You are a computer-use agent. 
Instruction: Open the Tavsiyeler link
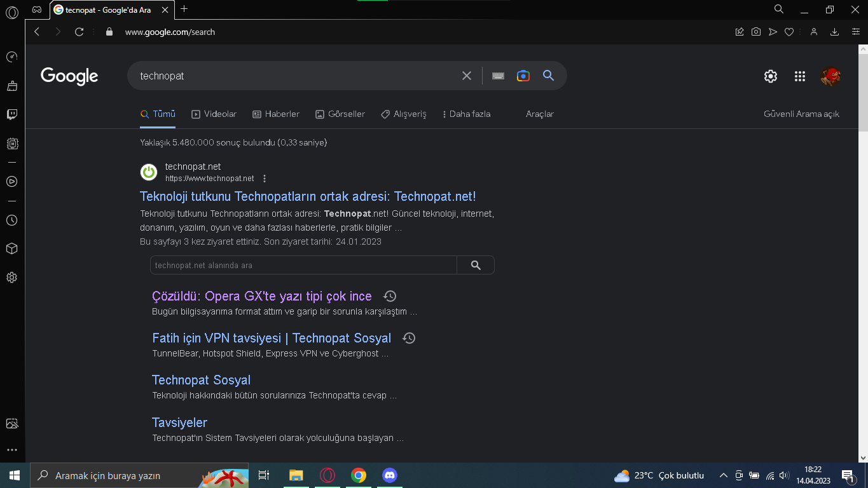pyautogui.click(x=179, y=423)
